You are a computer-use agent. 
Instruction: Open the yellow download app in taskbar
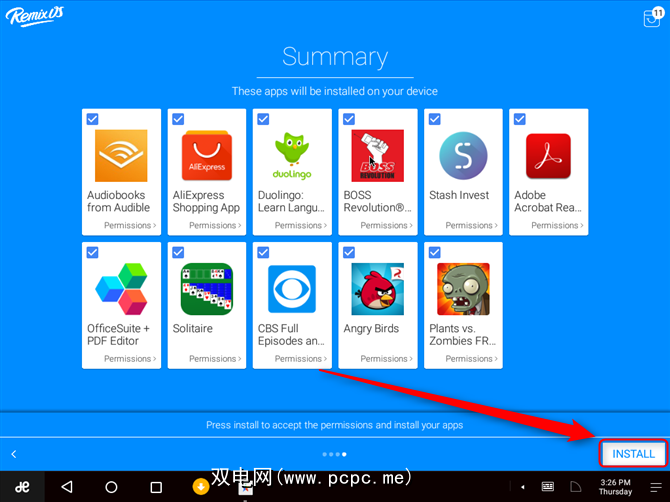(x=200, y=486)
